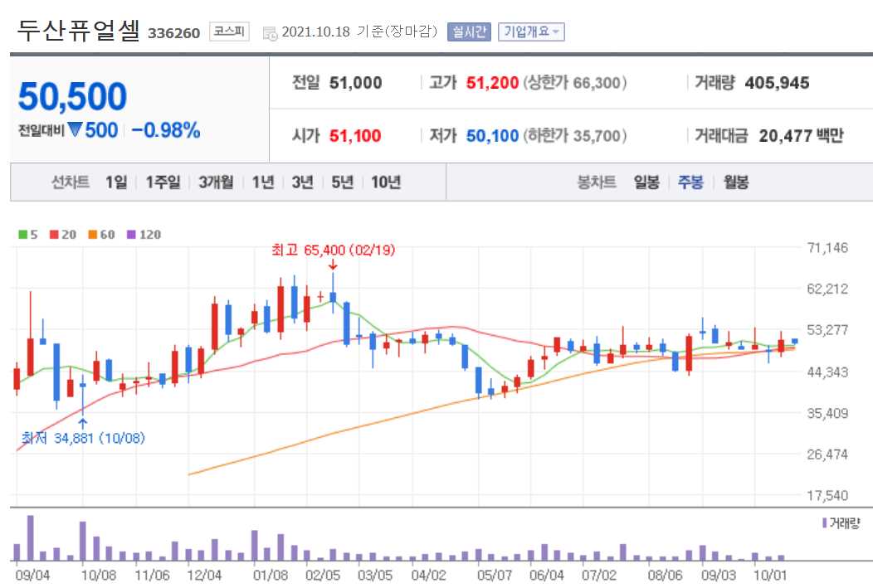Select the 1일 line chart tab
Viewport: 873px width, 588px height.
click(x=116, y=182)
